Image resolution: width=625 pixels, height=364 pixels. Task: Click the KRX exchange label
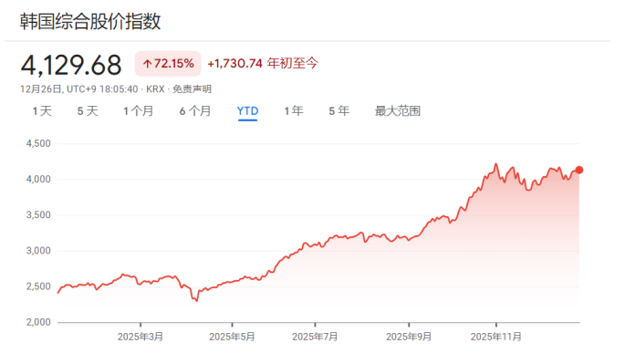click(155, 88)
